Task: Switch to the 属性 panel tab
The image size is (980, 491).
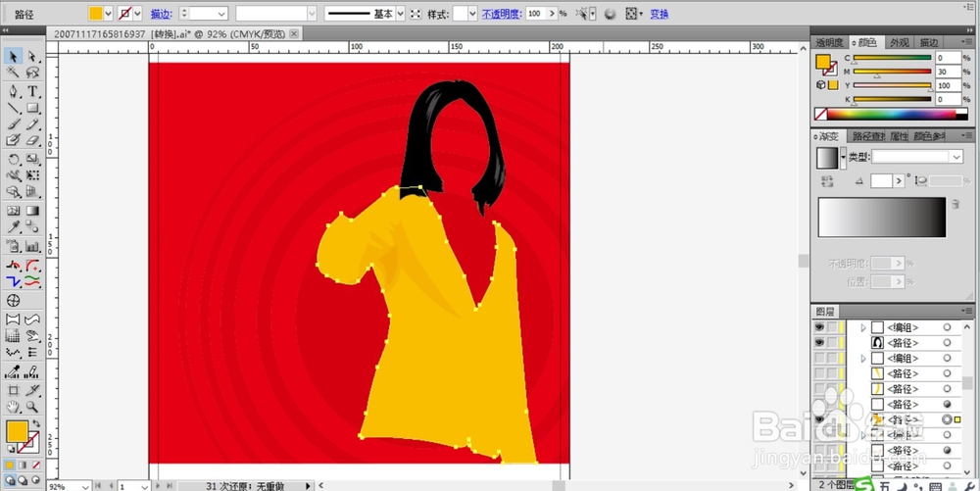Action: (899, 136)
